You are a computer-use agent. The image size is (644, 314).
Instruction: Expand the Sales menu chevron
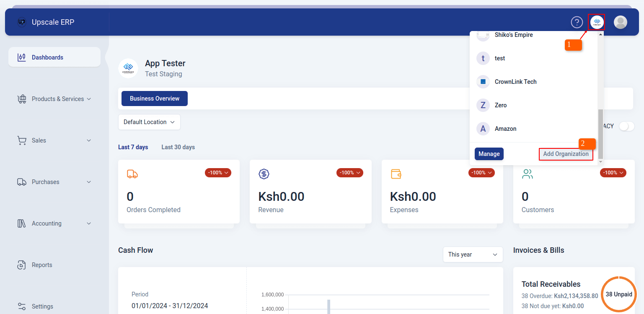pos(88,140)
